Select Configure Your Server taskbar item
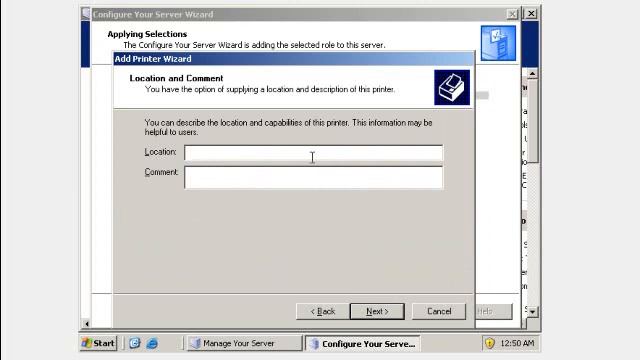The height and width of the screenshot is (360, 640). 363,344
